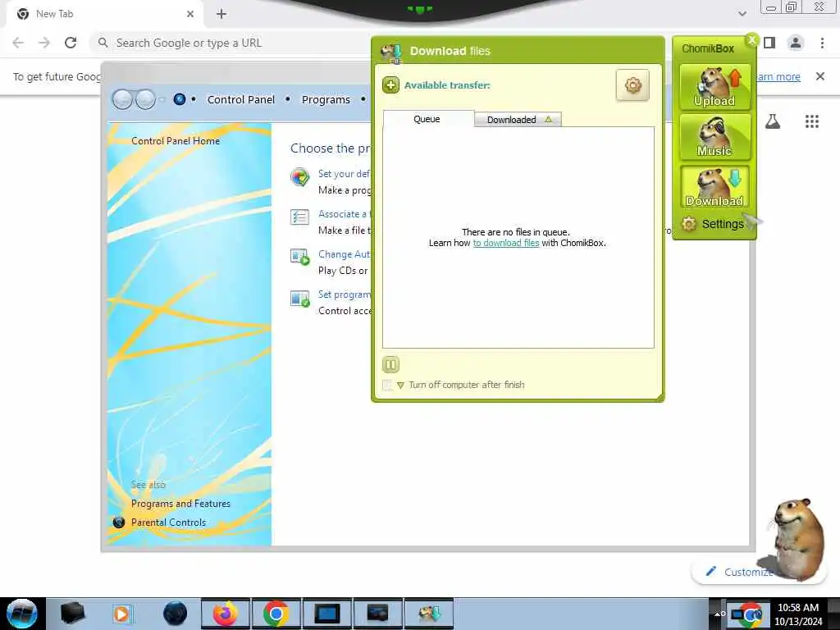Click the hamster mascot on desktop
This screenshot has height=630, width=840.
pyautogui.click(x=798, y=538)
